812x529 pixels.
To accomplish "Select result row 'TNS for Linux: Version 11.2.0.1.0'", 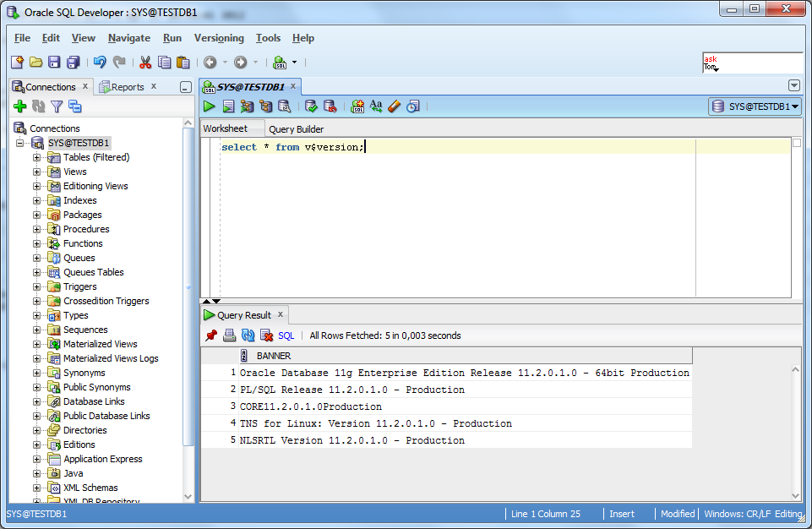I will pyautogui.click(x=446, y=423).
